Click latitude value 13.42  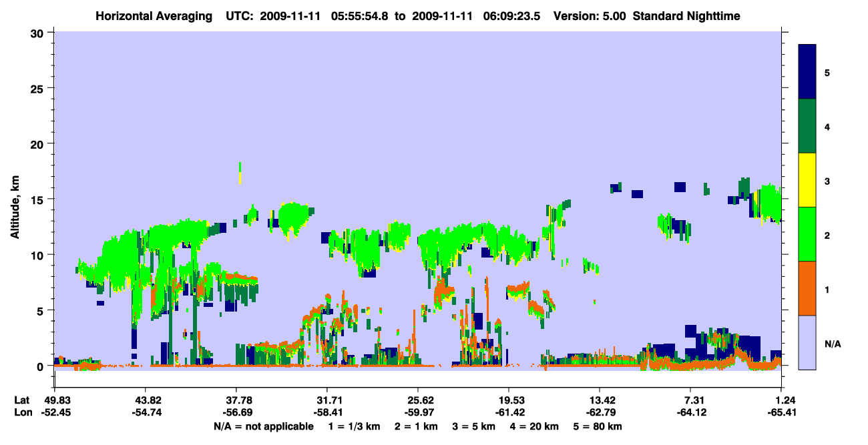click(x=600, y=400)
